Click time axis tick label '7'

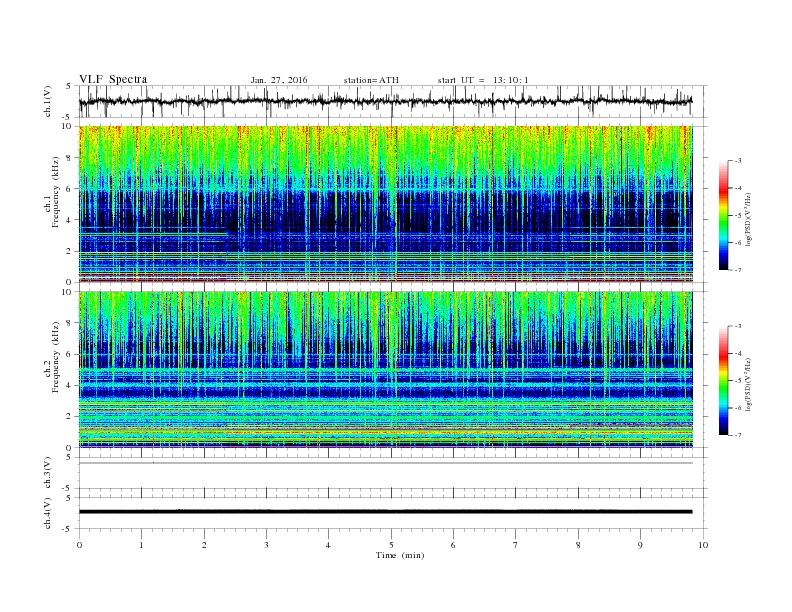(x=516, y=545)
